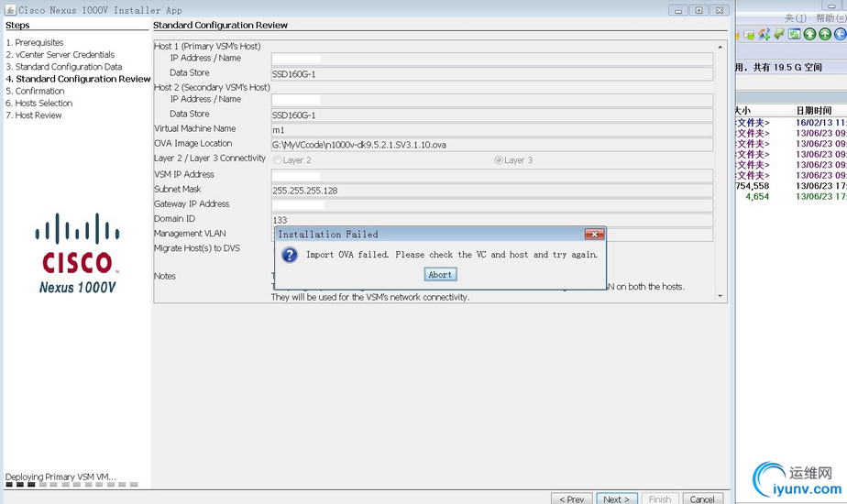Click the VSM IP Address field
This screenshot has width=847, height=504.
point(491,176)
